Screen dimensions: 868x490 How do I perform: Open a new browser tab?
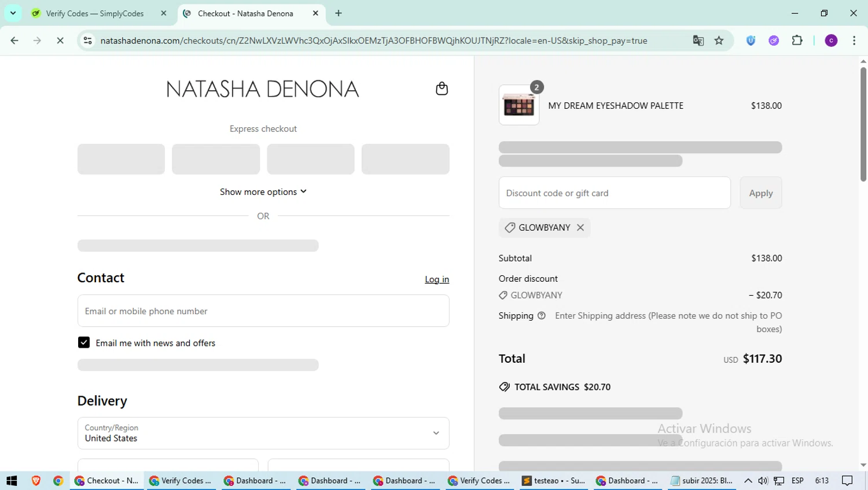tap(339, 13)
